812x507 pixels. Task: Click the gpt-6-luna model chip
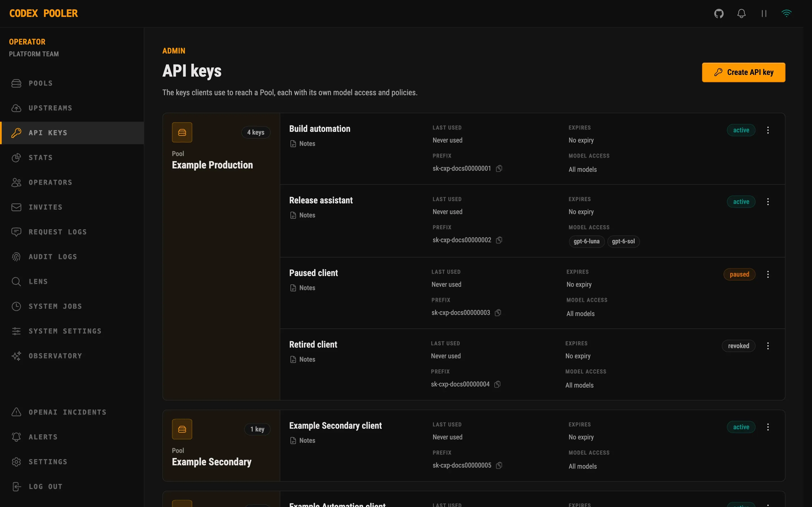[x=586, y=241]
